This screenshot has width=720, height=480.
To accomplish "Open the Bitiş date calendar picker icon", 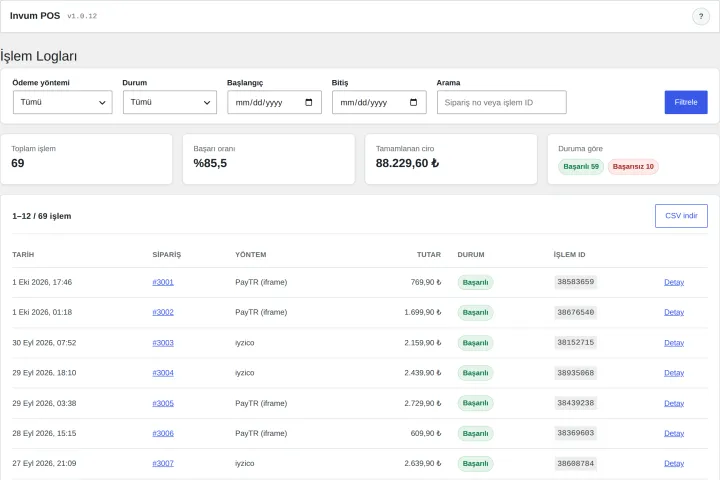I will click(413, 102).
